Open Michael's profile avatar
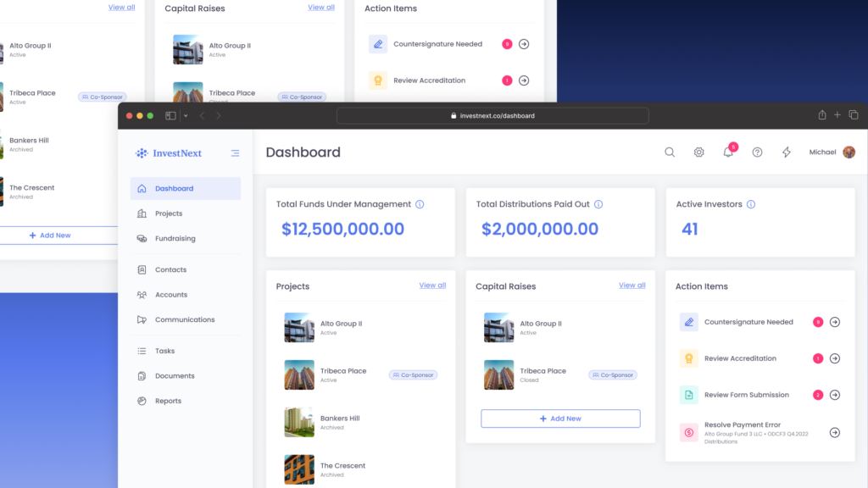The height and width of the screenshot is (488, 868). click(x=849, y=152)
